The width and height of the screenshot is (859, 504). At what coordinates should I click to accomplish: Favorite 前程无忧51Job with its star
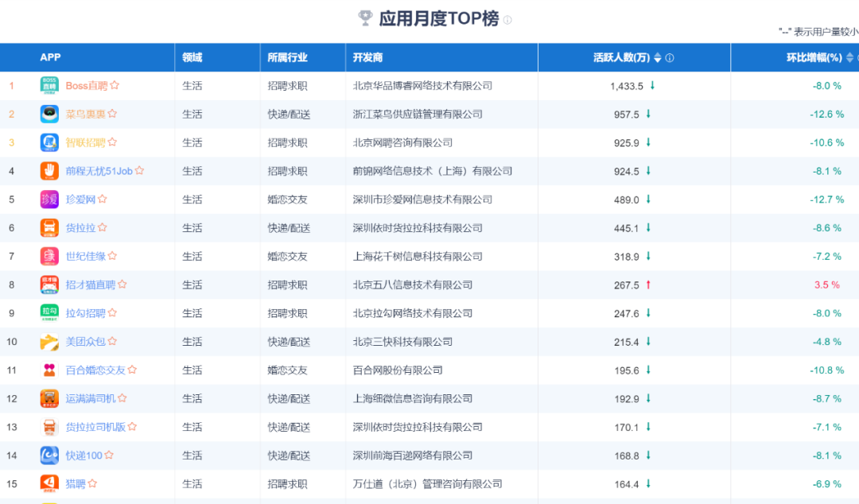(140, 170)
